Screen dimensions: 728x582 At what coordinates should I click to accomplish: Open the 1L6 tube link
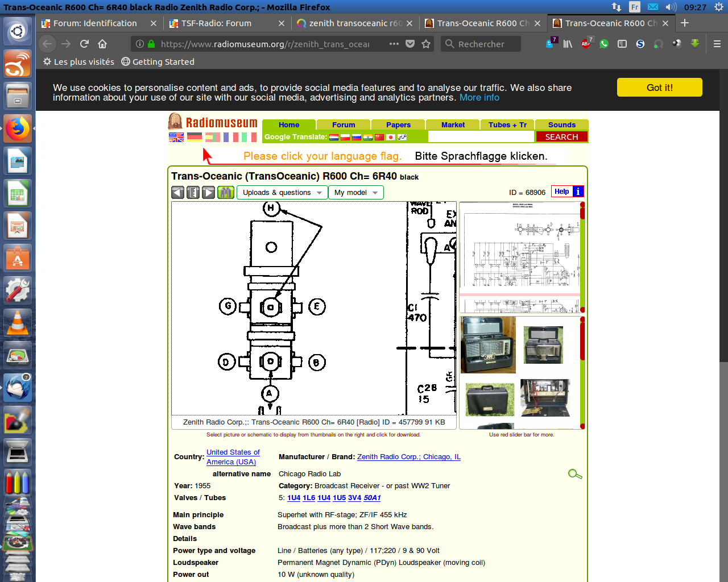[309, 498]
